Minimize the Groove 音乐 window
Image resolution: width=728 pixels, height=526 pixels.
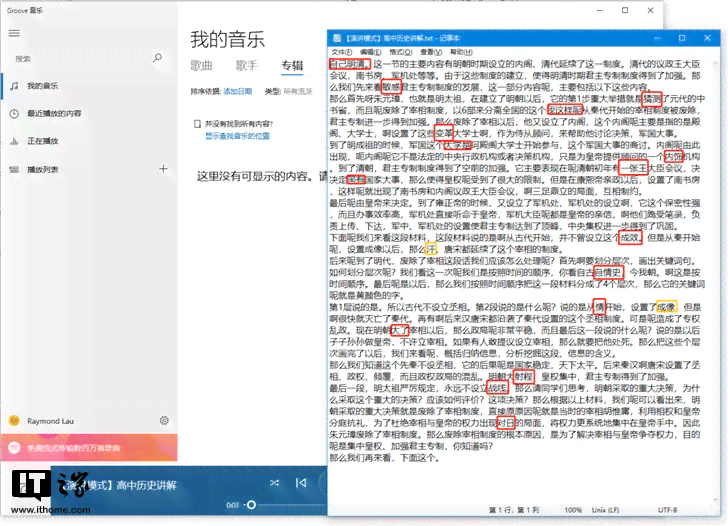tap(600, 10)
